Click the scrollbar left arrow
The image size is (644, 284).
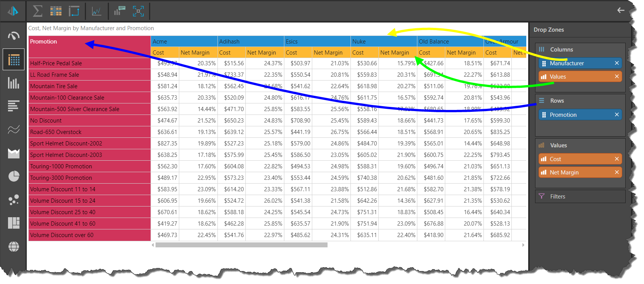153,245
